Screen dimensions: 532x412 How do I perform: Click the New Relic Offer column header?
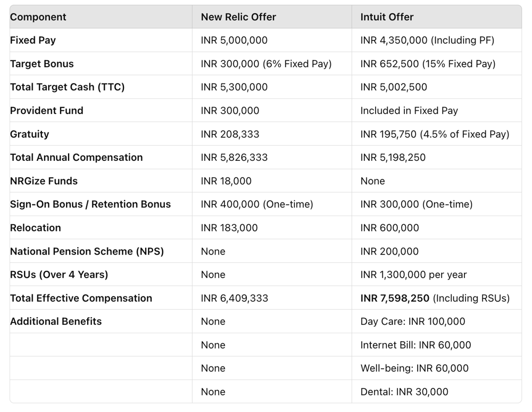[238, 17]
